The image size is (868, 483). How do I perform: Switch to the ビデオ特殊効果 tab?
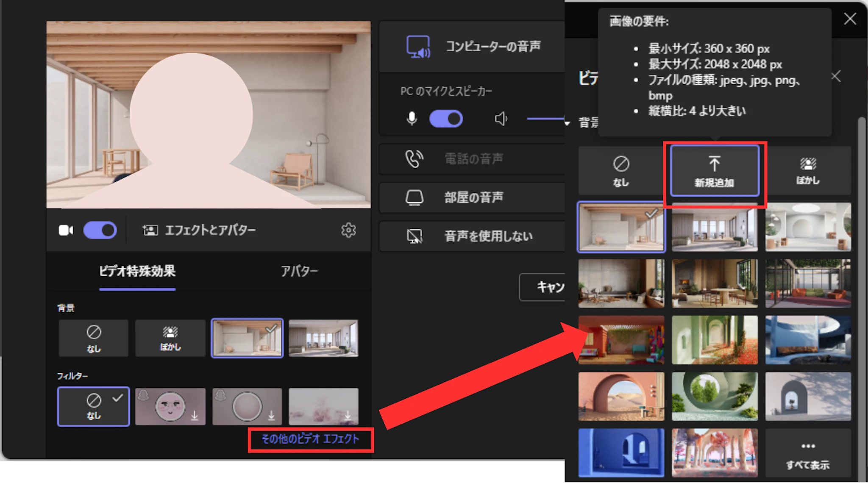(x=137, y=271)
